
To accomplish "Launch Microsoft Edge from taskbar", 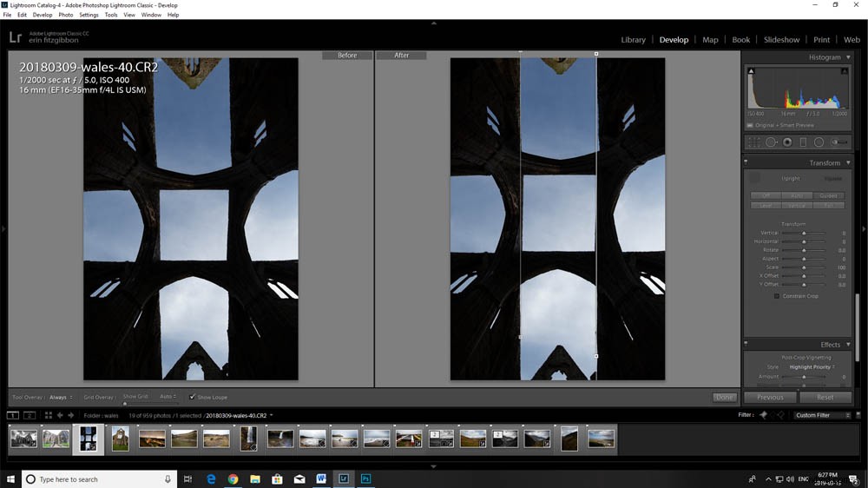I will pos(211,479).
